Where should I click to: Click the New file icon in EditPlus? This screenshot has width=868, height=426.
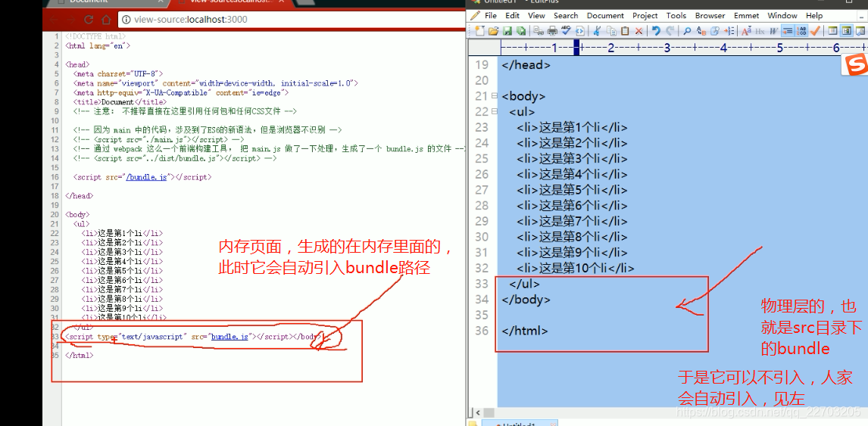(x=480, y=31)
